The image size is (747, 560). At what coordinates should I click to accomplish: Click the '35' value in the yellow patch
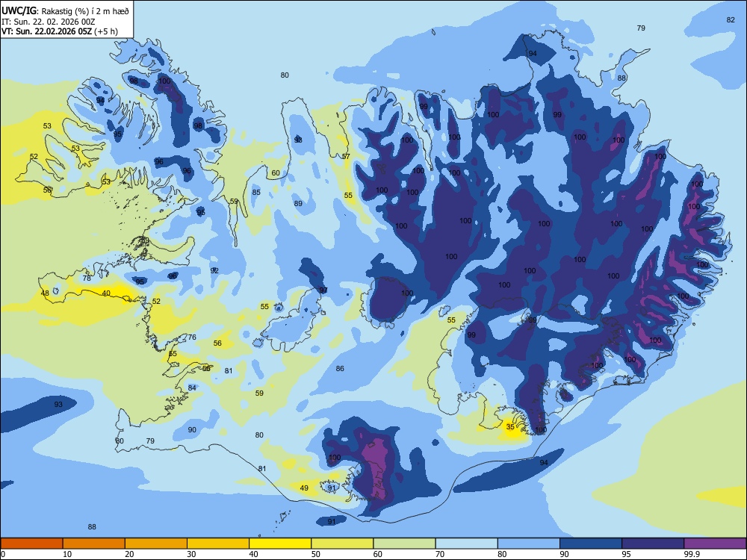[510, 426]
